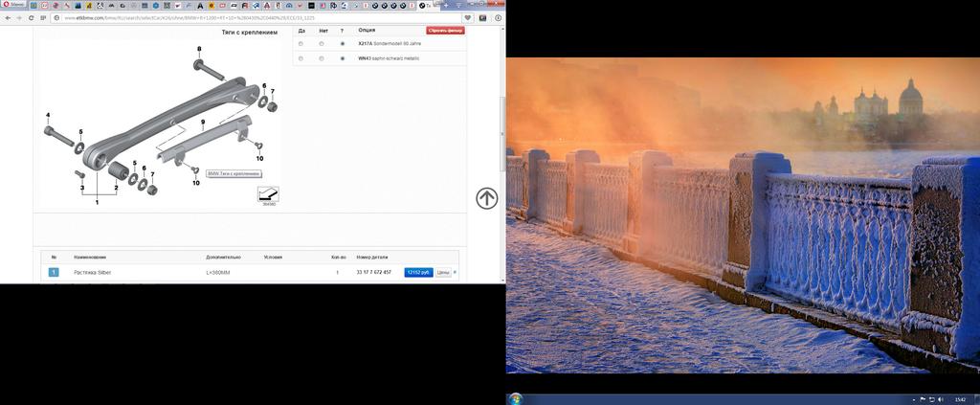The image size is (980, 405).
Task: Click the scroll-to-top arrow icon
Action: point(486,198)
